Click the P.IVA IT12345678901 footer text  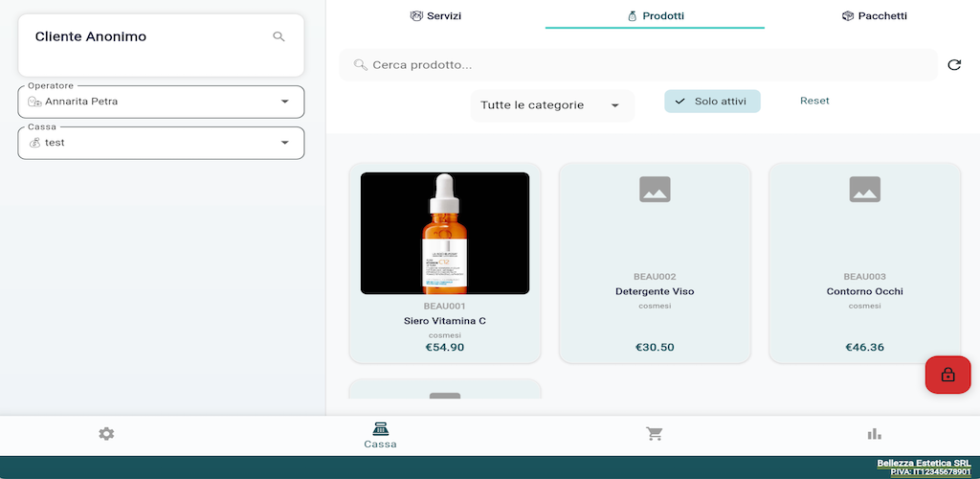click(930, 471)
